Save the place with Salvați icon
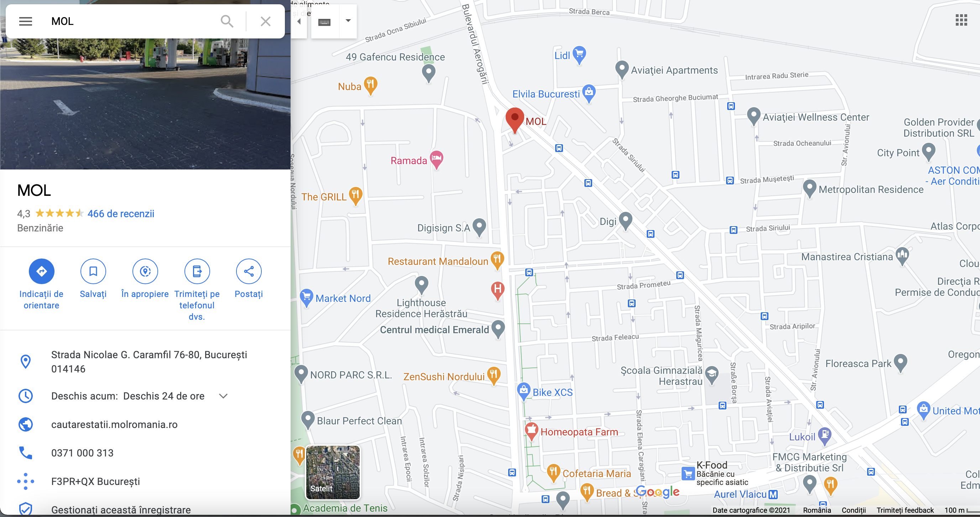 point(93,271)
